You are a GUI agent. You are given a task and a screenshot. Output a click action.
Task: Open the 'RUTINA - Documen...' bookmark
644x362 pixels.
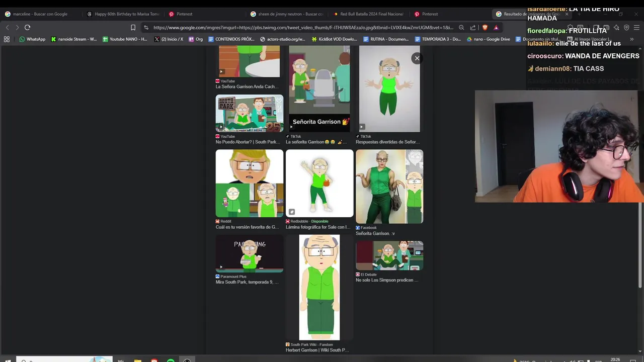click(386, 39)
